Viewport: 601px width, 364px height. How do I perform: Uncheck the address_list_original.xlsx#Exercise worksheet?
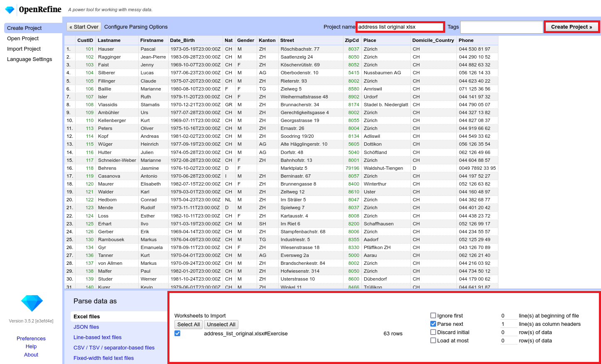177,333
